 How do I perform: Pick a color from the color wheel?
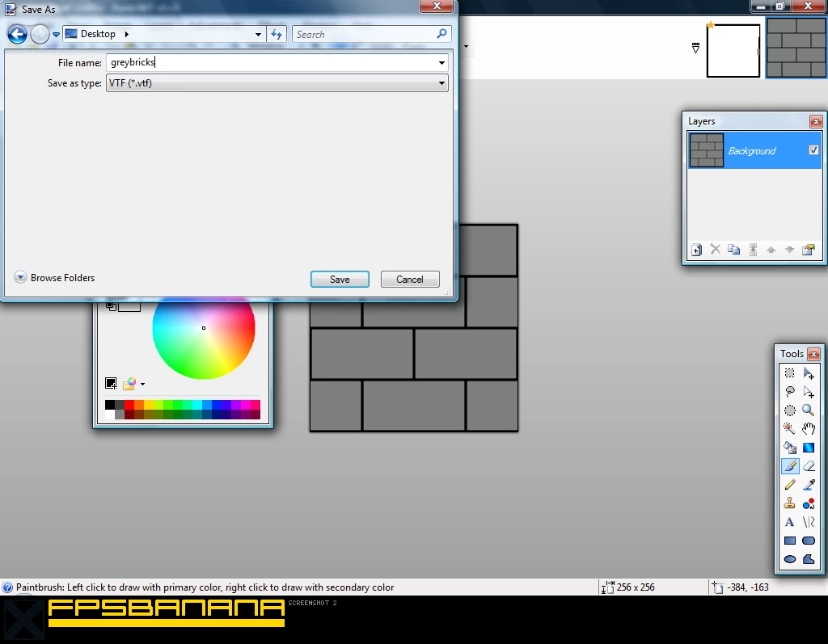pyautogui.click(x=204, y=328)
